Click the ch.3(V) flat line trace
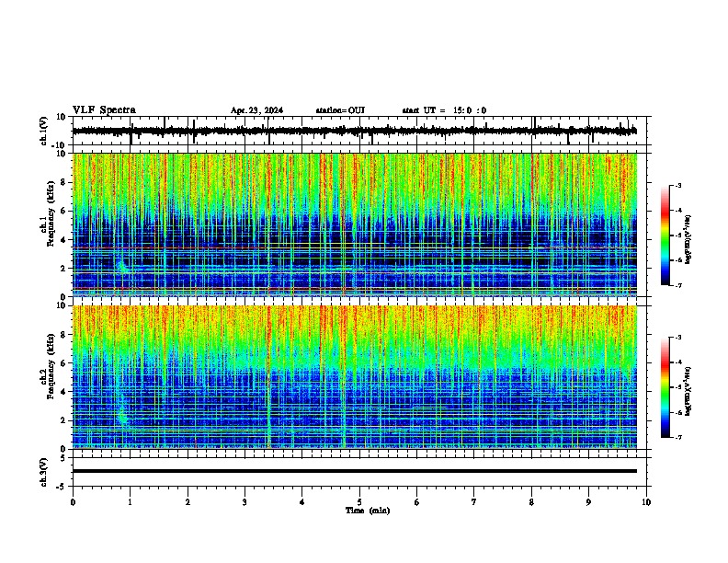The height and width of the screenshot is (563, 728). (355, 471)
